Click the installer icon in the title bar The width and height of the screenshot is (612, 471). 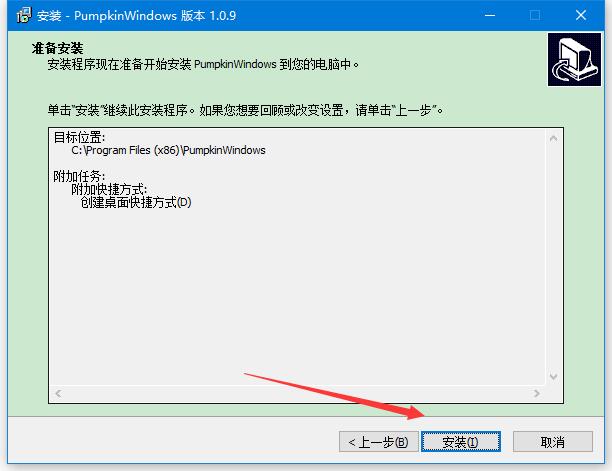pyautogui.click(x=24, y=16)
